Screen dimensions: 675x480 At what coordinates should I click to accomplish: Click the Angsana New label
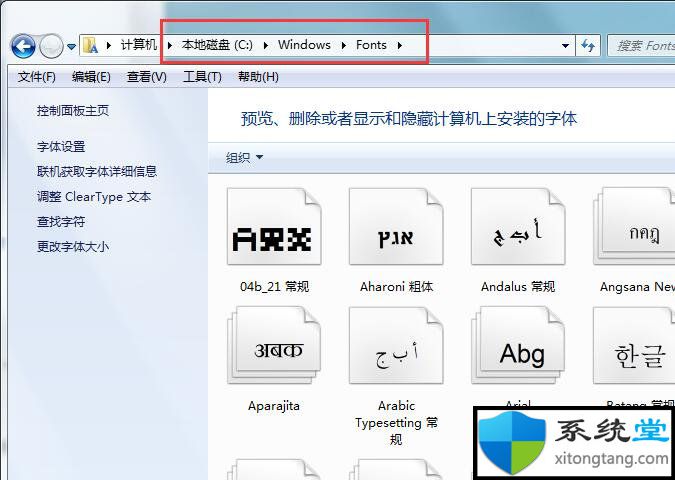pyautogui.click(x=637, y=286)
